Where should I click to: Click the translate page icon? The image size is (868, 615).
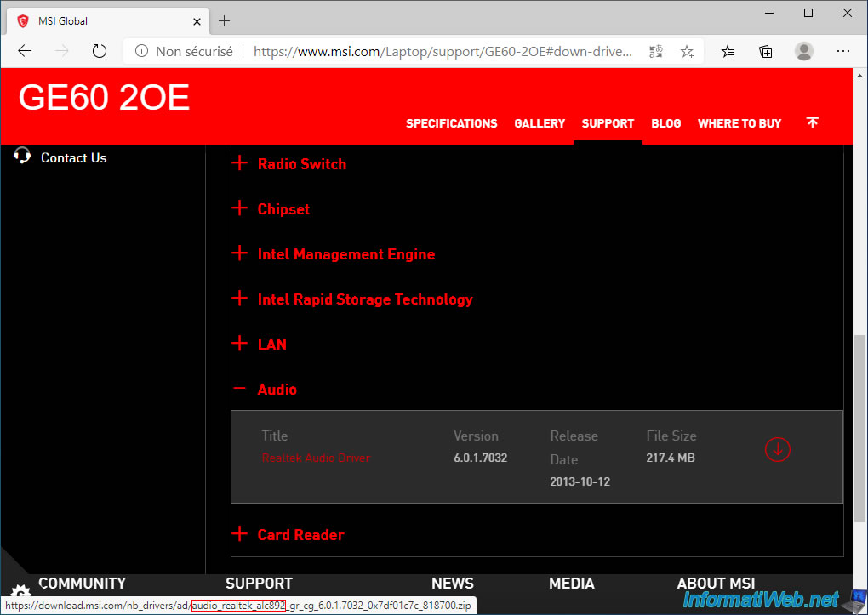point(656,52)
